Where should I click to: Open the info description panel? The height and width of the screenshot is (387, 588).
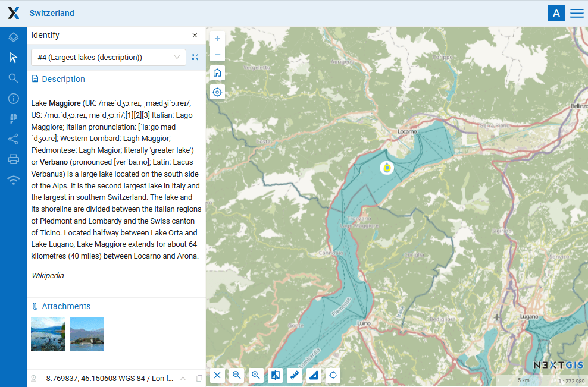click(13, 99)
